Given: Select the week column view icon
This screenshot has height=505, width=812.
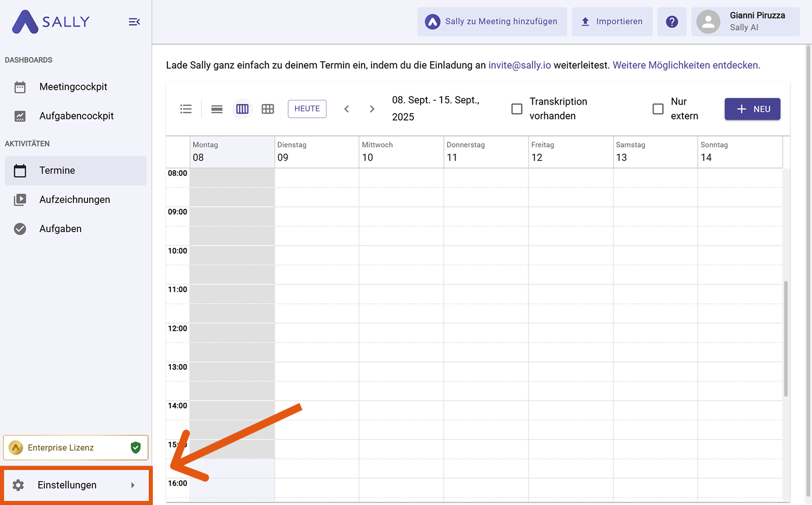Looking at the screenshot, I should [242, 109].
